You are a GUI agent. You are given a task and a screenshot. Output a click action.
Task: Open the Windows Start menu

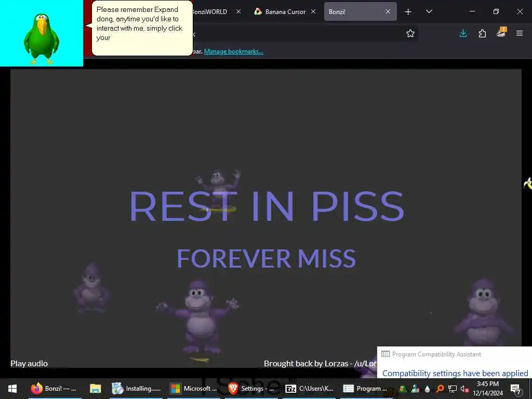[12, 389]
